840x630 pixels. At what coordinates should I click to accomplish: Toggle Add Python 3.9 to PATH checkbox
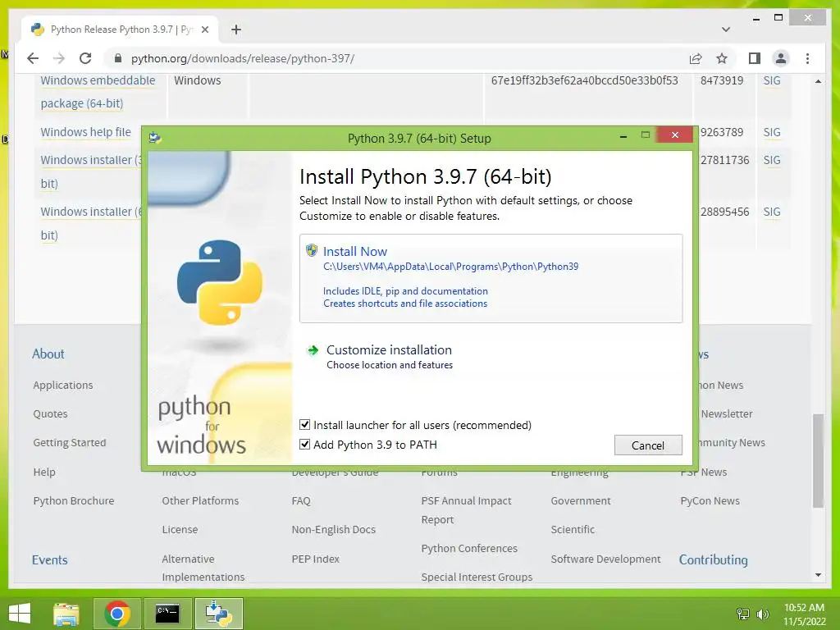305,444
